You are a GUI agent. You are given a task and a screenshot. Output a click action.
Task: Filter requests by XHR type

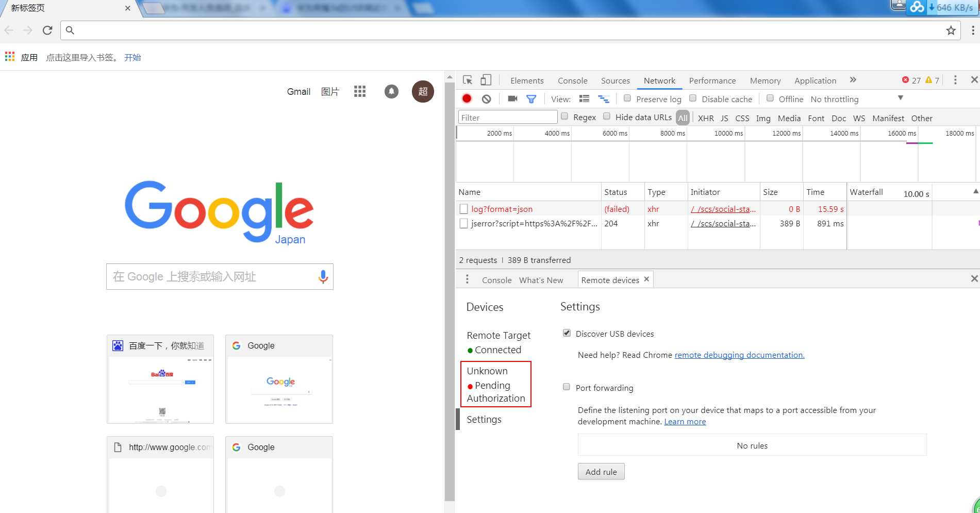[x=706, y=118]
